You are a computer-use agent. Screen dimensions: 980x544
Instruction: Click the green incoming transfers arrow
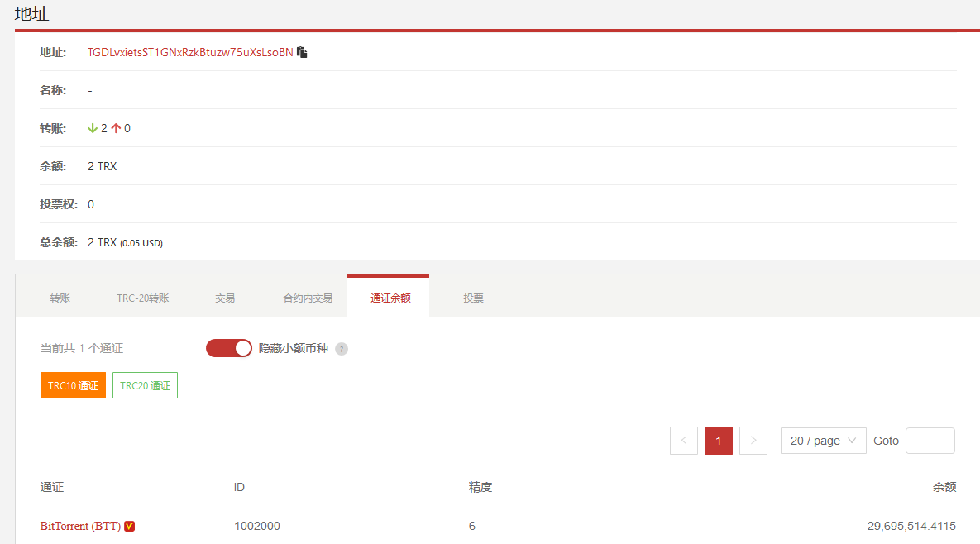tap(93, 128)
